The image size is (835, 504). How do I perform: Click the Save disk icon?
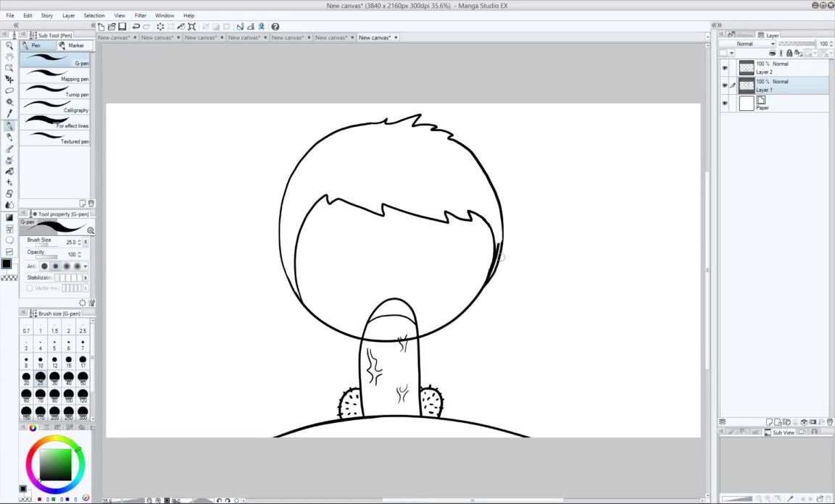(x=122, y=27)
